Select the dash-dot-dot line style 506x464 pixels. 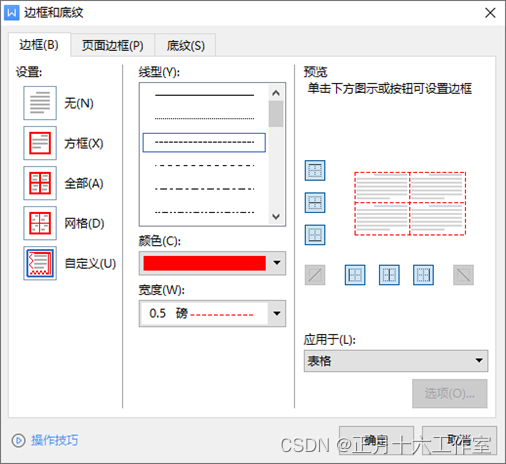pos(204,212)
